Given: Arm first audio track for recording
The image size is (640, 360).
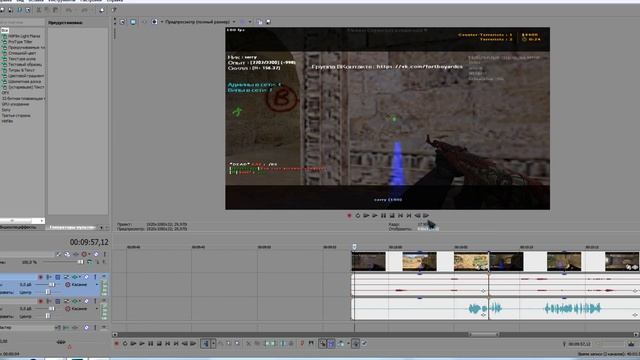Looking at the screenshot, I should tap(40, 277).
